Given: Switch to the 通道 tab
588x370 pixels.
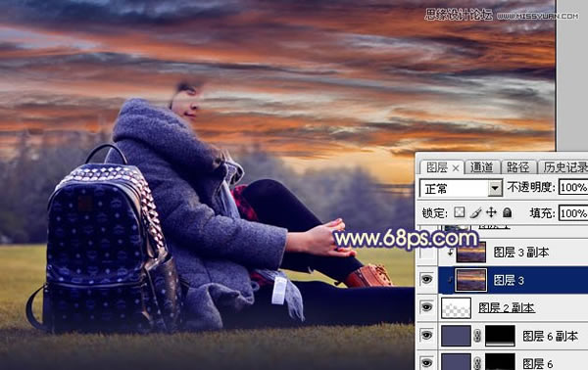Looking at the screenshot, I should click(481, 167).
